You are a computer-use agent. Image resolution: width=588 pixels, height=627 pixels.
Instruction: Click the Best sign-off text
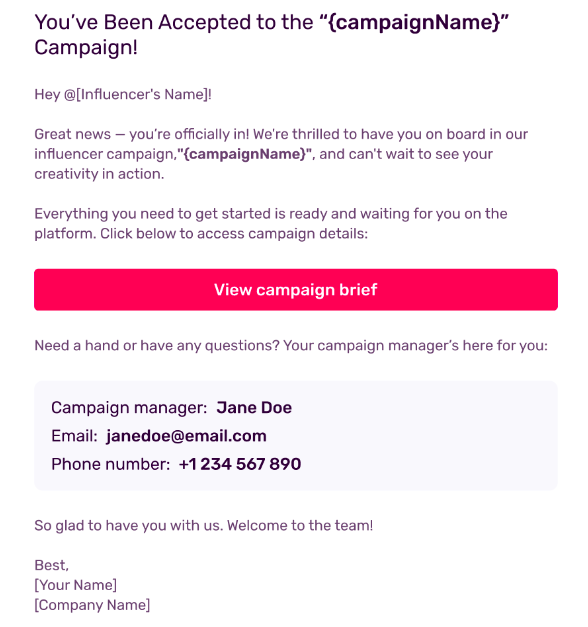[x=52, y=565]
